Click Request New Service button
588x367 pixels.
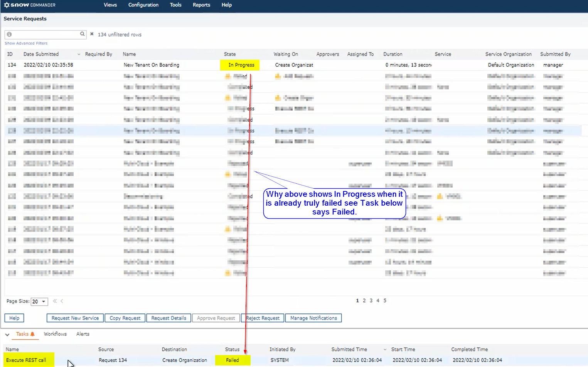coord(75,318)
